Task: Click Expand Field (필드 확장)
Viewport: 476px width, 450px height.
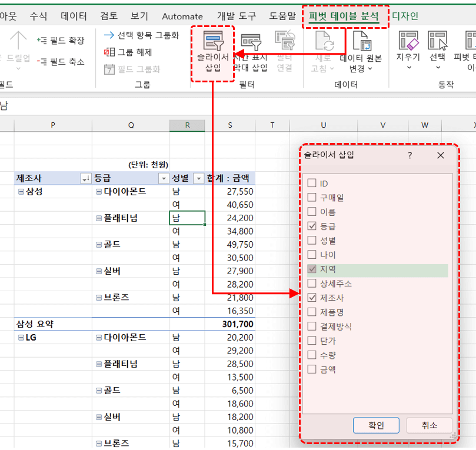Action: coord(61,41)
